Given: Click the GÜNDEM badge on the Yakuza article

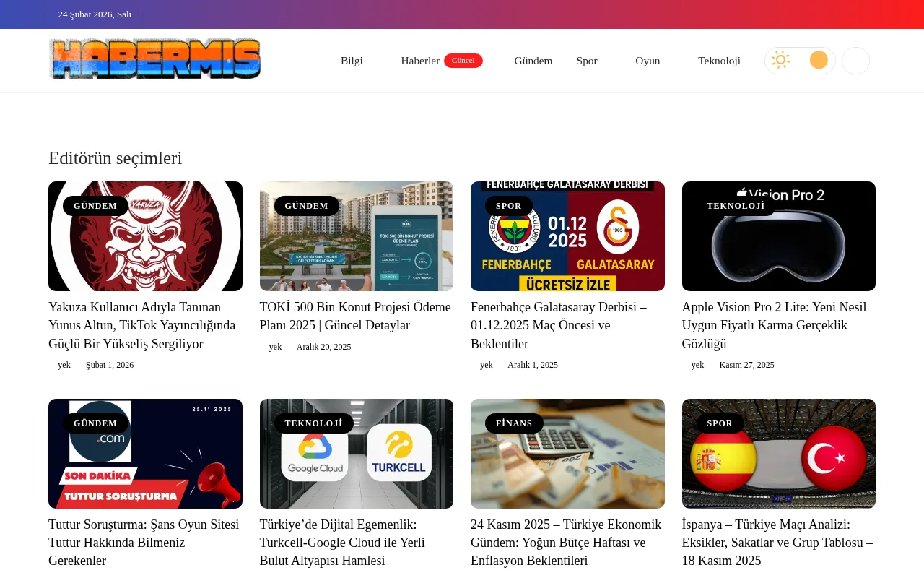Looking at the screenshot, I should (95, 206).
